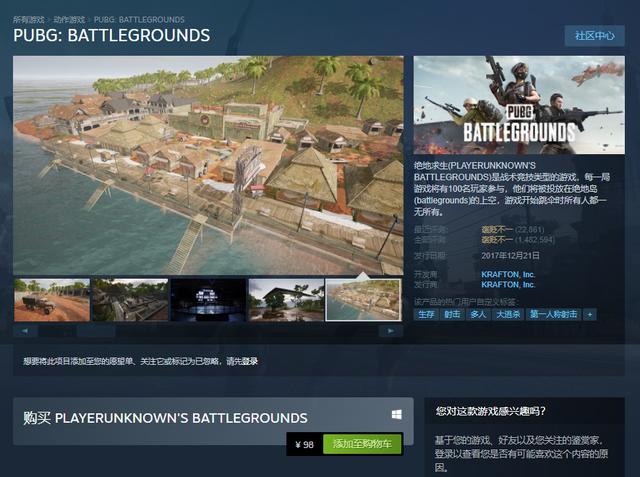Select the jungle ruins thumbnail
Viewport: 640px width, 477px height.
130,300
